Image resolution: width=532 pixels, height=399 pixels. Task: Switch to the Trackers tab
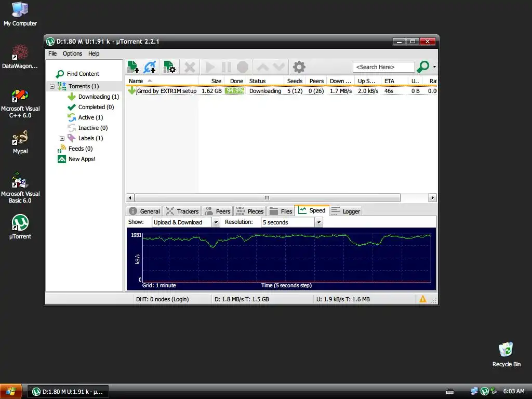click(x=182, y=211)
